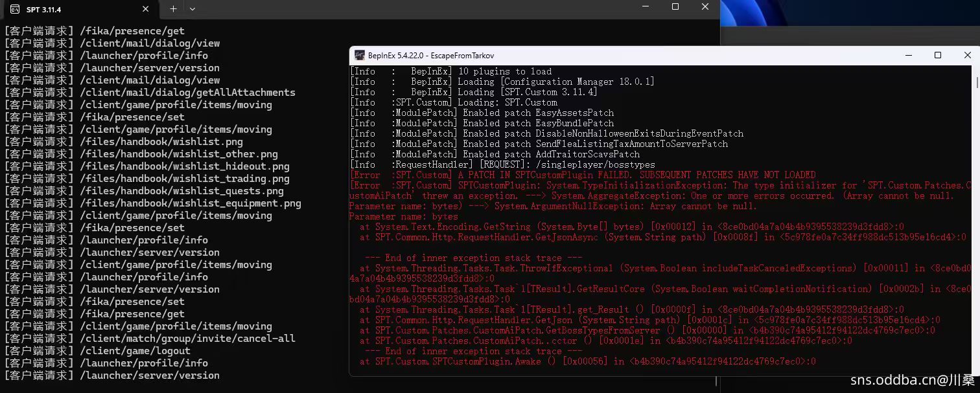
Task: Click the BepInEx vertical scrollbar thumb
Action: coord(976,83)
